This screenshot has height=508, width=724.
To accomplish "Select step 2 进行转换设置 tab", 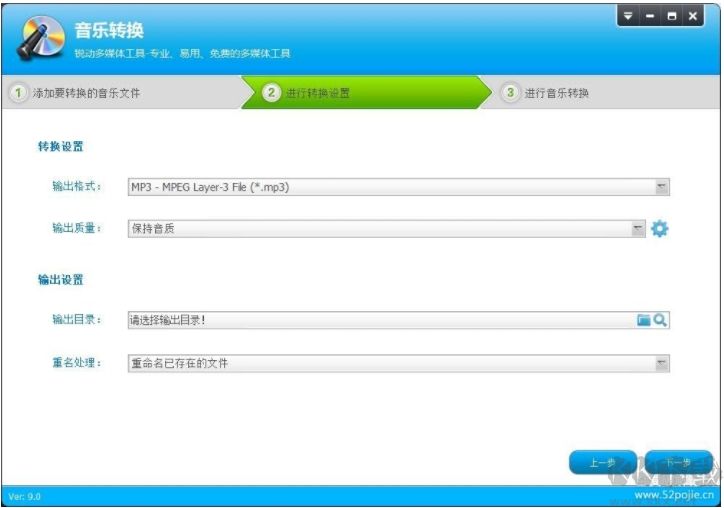I will (x=365, y=92).
